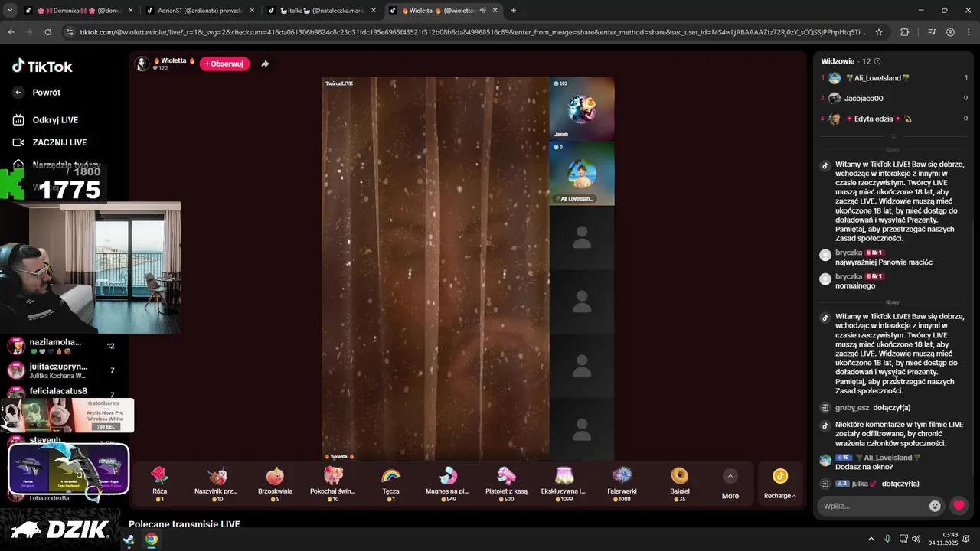The width and height of the screenshot is (980, 551).
Task: Send the Tęcza gift
Action: [390, 484]
